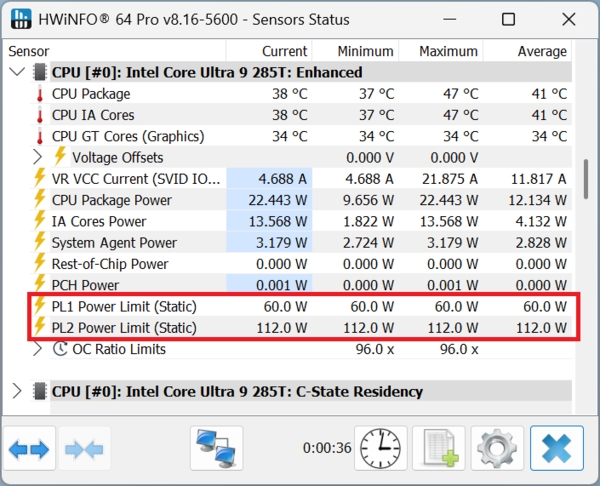Expand the C-State Residency sensor group

[x=16, y=391]
